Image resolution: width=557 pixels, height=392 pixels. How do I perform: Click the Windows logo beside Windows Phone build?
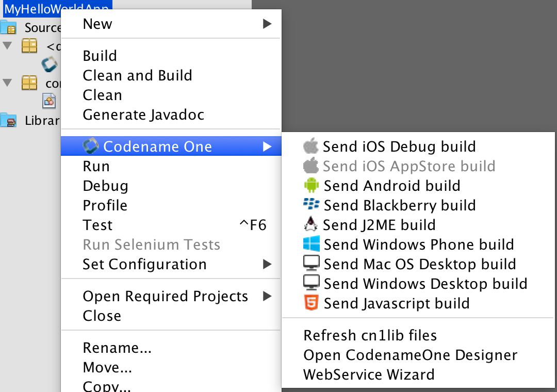click(x=312, y=244)
